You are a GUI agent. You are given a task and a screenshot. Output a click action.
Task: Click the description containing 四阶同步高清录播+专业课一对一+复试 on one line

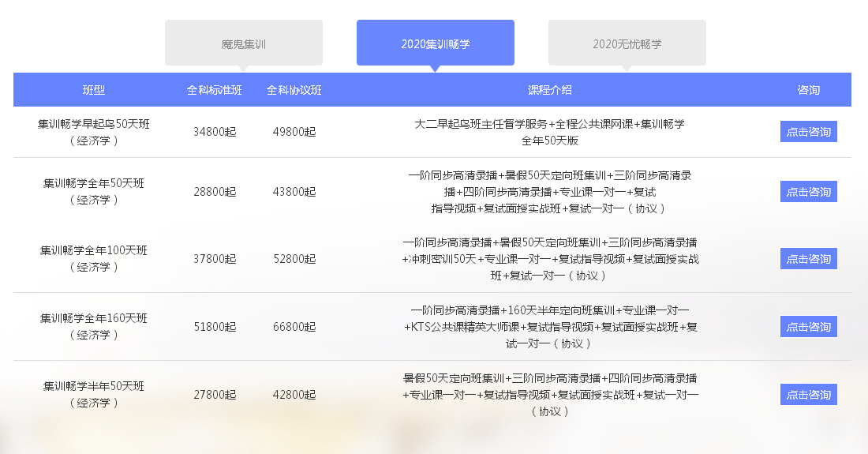click(550, 192)
